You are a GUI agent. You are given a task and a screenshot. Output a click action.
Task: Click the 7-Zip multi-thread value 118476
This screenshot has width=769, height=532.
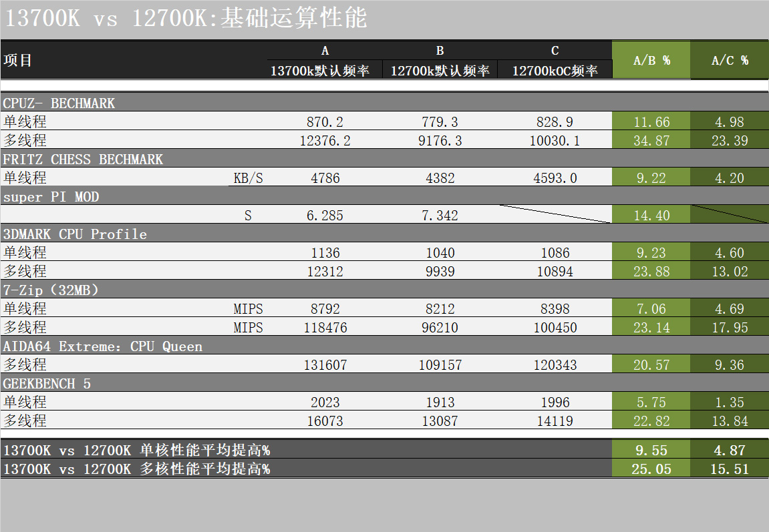325,327
